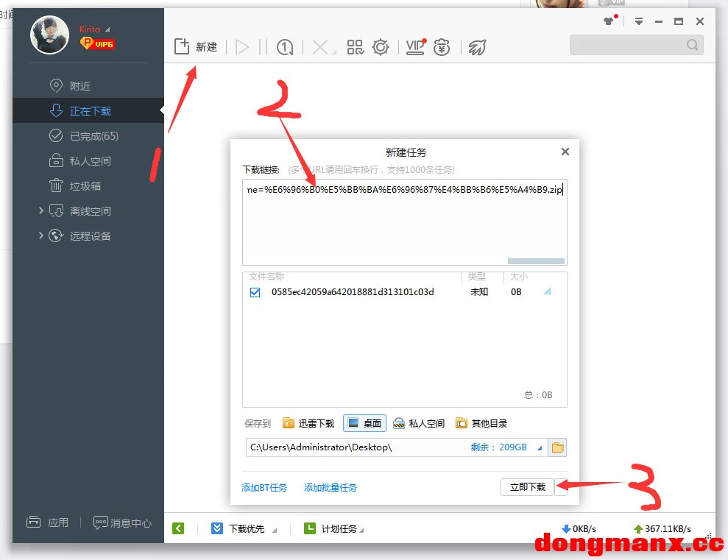The height and width of the screenshot is (560, 728).
Task: Open folder browse icon beside save path
Action: click(x=557, y=447)
